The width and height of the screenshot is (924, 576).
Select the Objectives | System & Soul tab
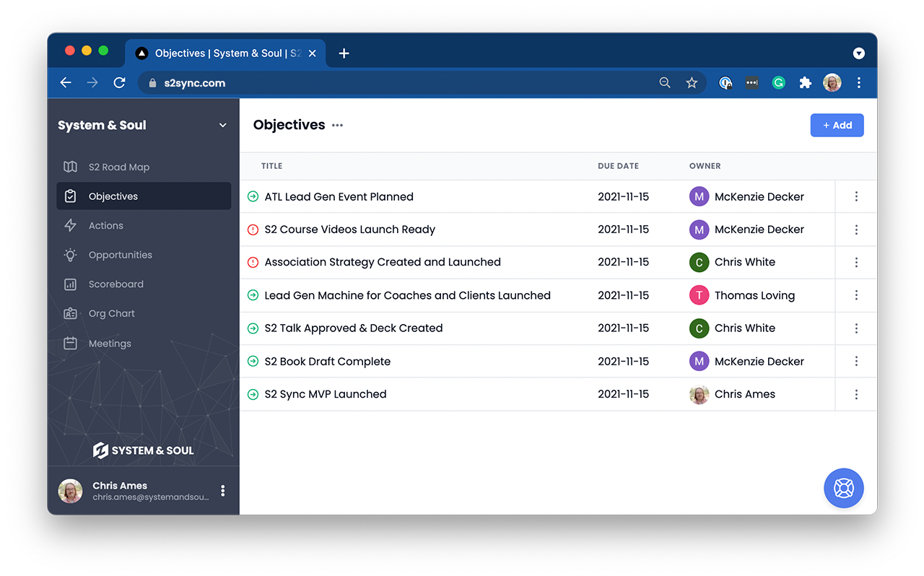point(226,53)
